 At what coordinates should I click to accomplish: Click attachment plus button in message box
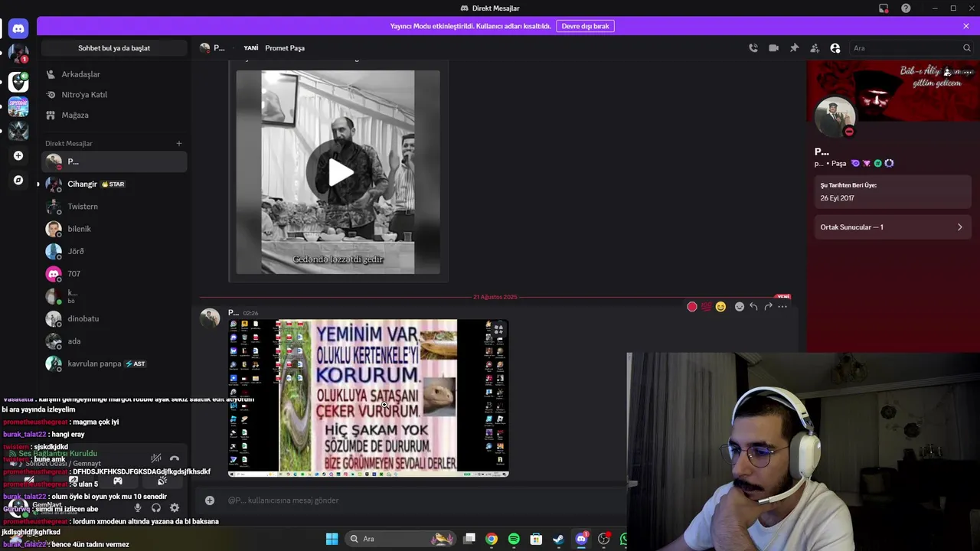point(210,500)
